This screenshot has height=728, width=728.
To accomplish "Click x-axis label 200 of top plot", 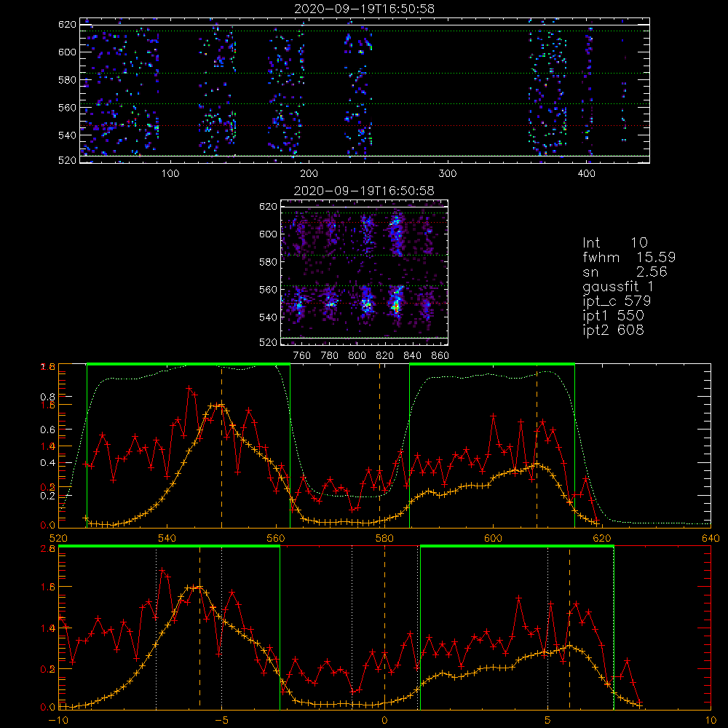I will click(309, 174).
